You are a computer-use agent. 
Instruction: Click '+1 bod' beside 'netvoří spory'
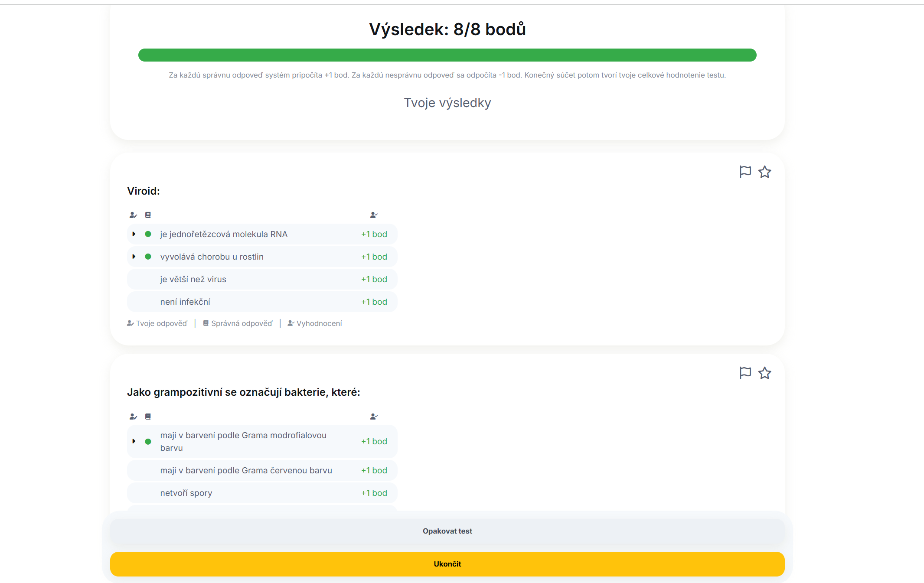(374, 493)
